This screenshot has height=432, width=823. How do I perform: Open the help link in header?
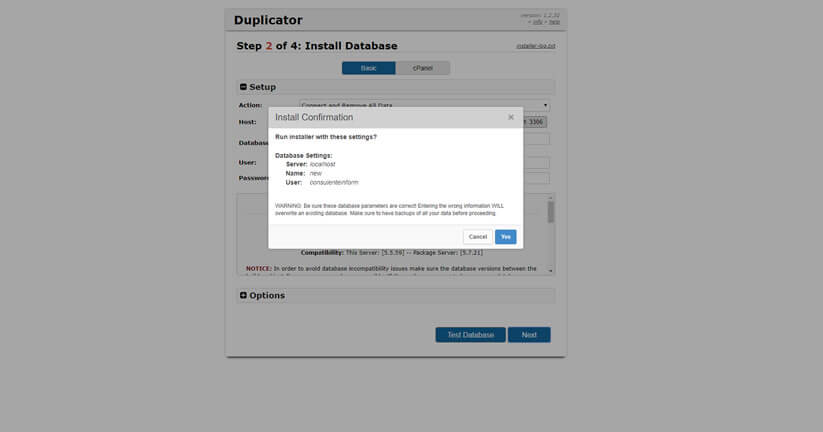coord(554,22)
